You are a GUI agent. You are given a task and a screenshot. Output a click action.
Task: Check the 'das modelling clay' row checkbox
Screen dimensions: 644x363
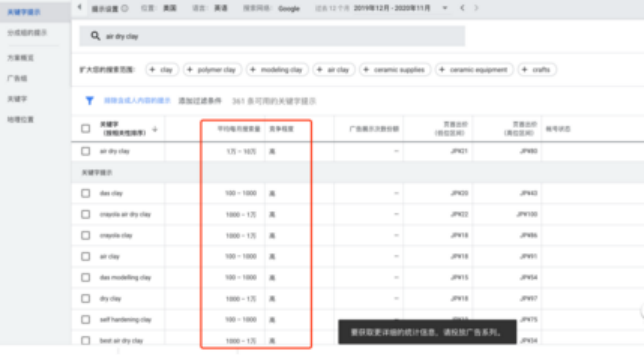click(85, 278)
